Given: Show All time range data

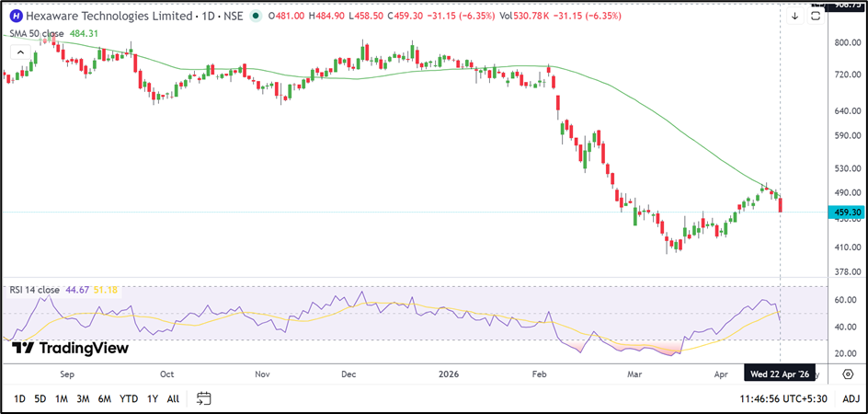Looking at the screenshot, I should [x=173, y=398].
